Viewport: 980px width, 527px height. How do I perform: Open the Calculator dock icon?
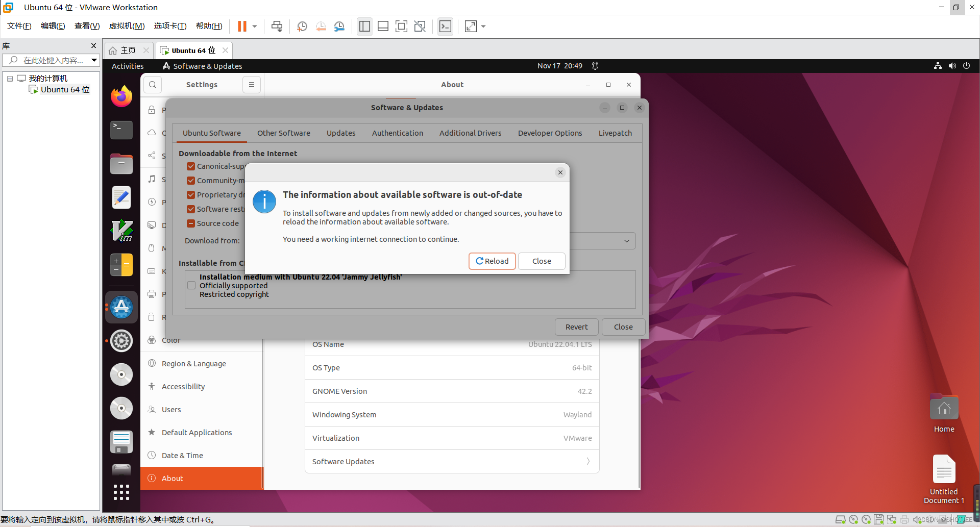click(x=121, y=265)
